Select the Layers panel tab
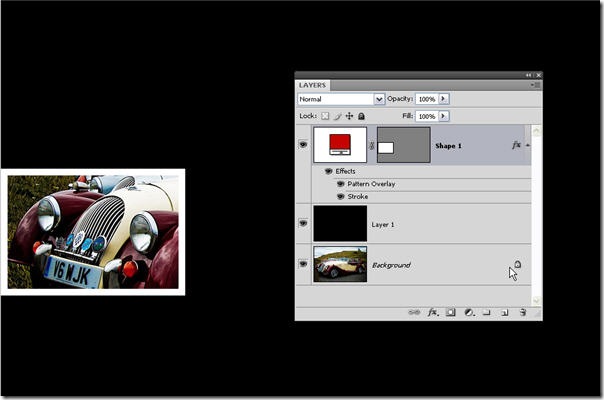This screenshot has height=400, width=604. [x=312, y=86]
